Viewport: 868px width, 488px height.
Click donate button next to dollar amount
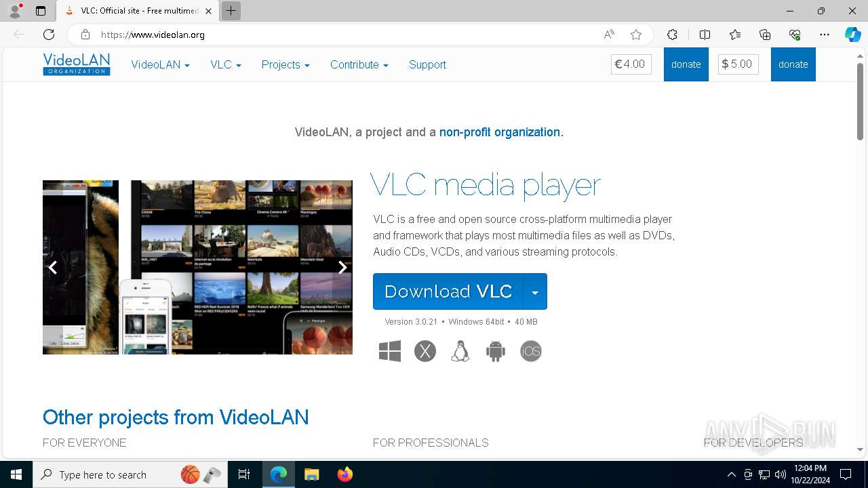click(793, 64)
